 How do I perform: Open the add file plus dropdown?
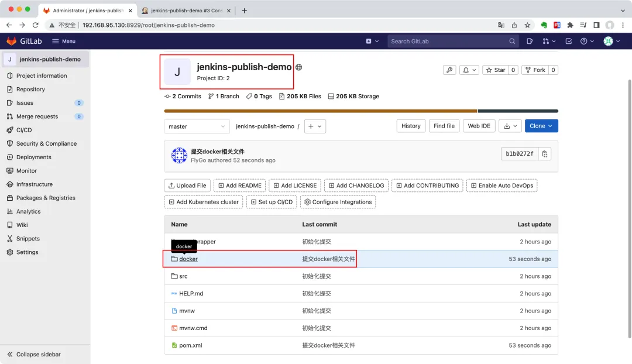(315, 126)
